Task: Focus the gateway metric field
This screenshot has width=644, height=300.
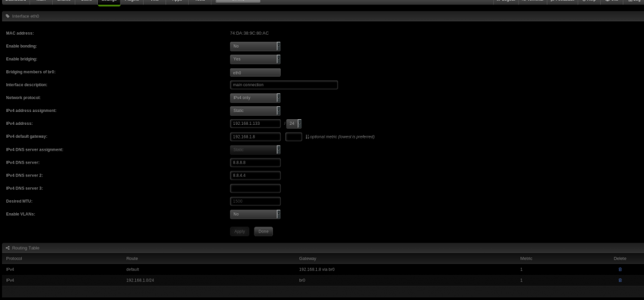Action: pos(294,136)
